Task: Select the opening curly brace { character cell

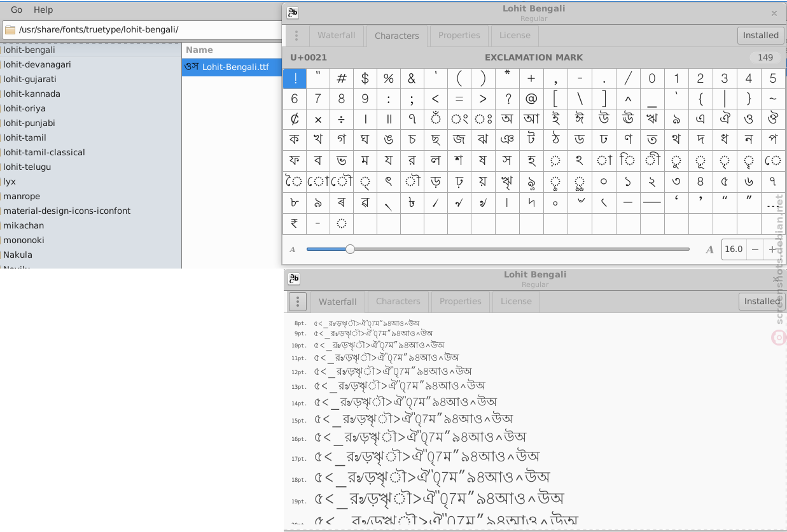Action: tap(700, 99)
